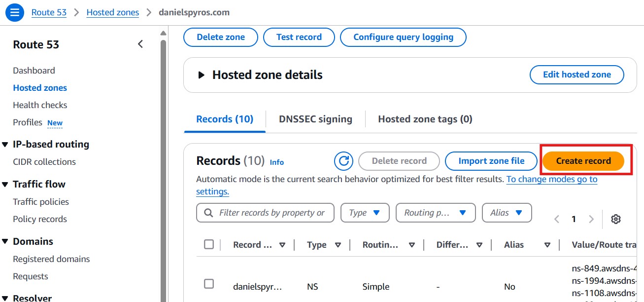Open the hamburger navigation menu
Screen dimensions: 644x302
point(14,12)
